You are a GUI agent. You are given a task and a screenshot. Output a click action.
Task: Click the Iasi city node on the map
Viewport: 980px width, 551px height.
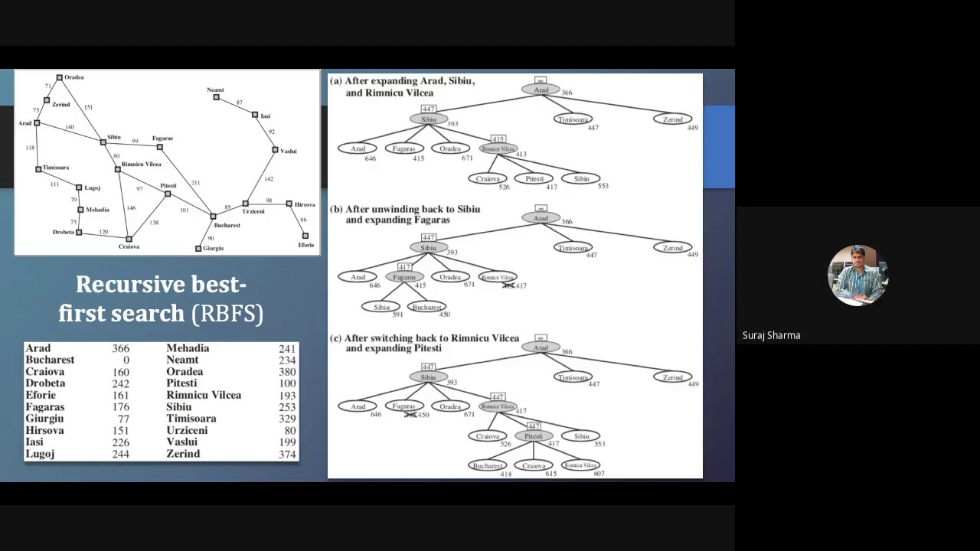(x=255, y=115)
